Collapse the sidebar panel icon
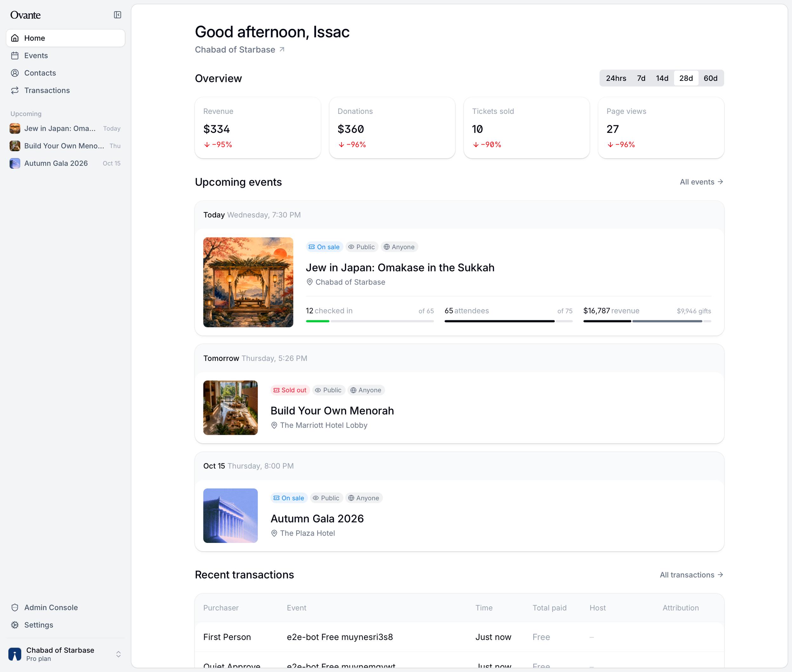 (x=117, y=15)
